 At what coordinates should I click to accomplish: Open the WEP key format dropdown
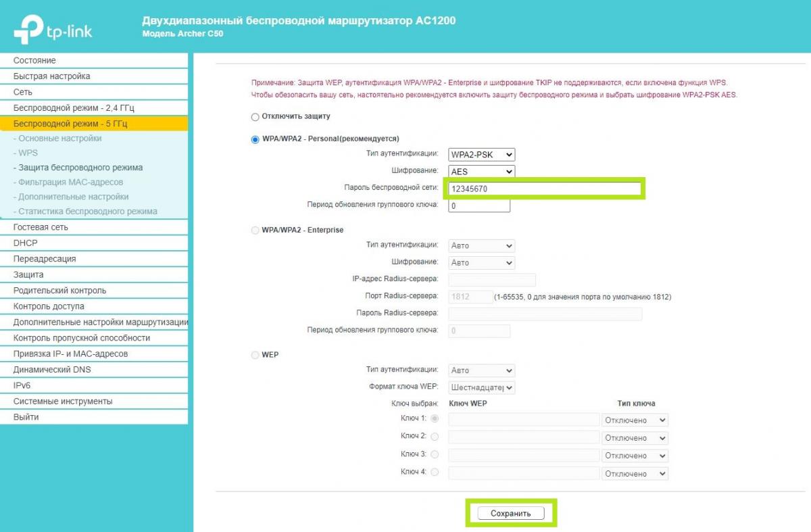pos(481,387)
